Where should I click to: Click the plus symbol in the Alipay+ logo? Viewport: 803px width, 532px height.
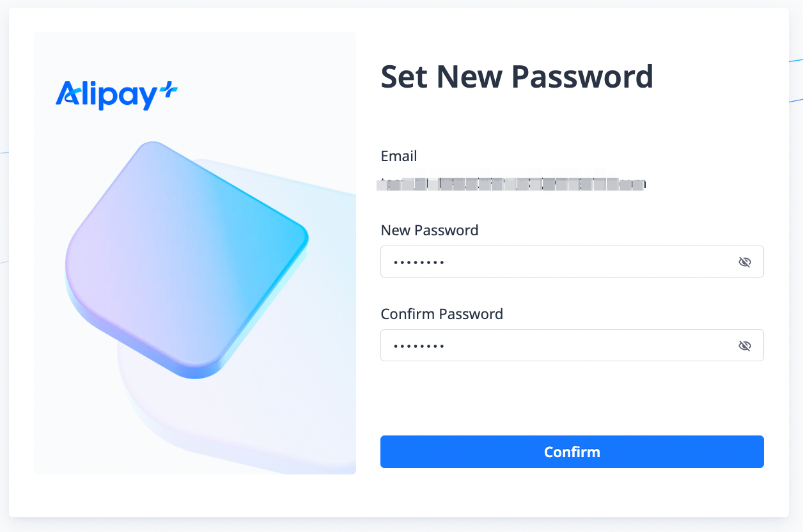point(169,90)
